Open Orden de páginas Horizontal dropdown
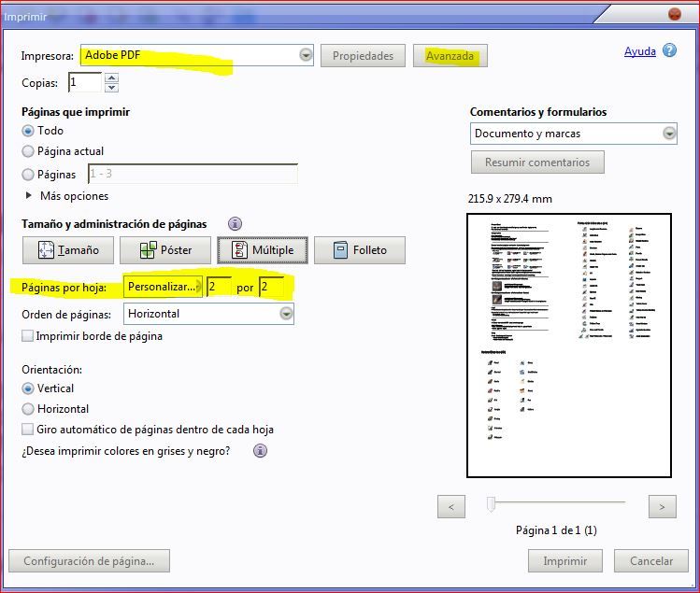Viewport: 700px width, 593px height. coord(208,314)
